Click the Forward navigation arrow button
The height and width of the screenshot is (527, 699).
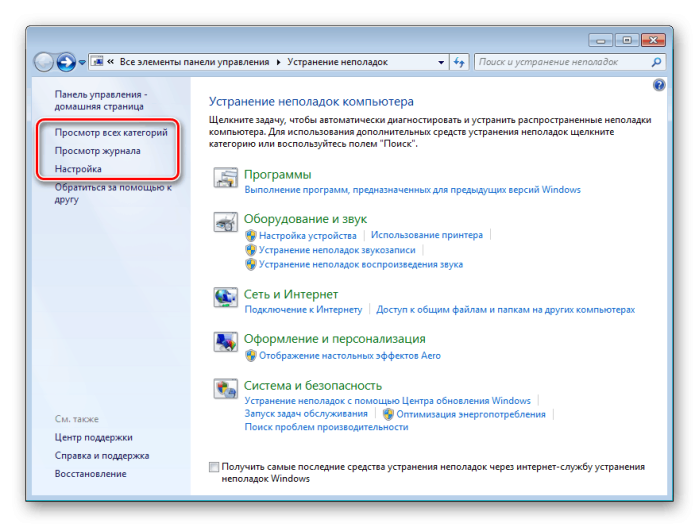66,62
